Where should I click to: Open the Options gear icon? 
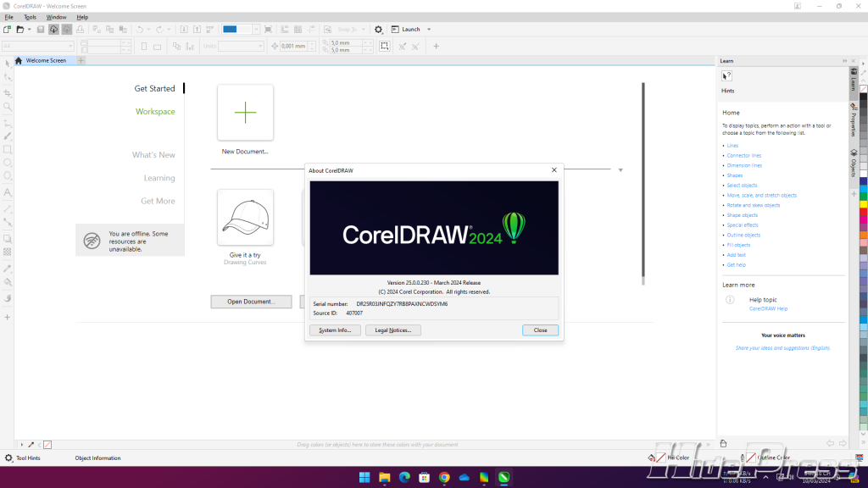pyautogui.click(x=379, y=29)
